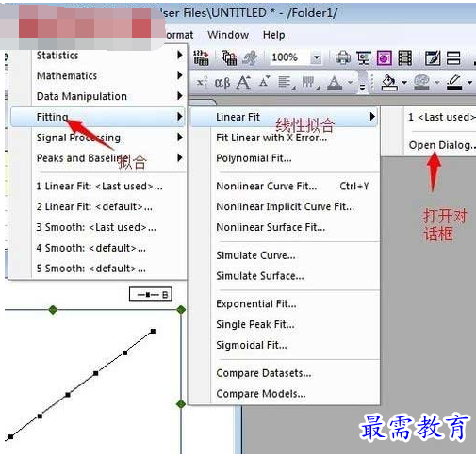Select 1 <Last used> in Linear Fit submenu
476x457 pixels.
(x=441, y=117)
